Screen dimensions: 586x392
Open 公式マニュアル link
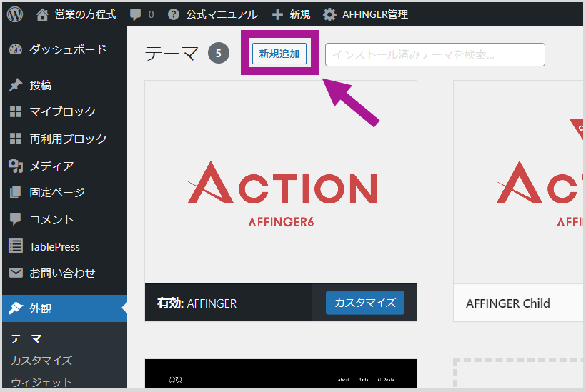(222, 14)
